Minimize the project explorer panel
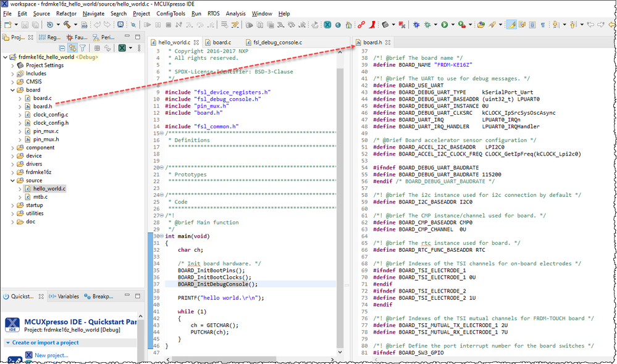 click(127, 36)
